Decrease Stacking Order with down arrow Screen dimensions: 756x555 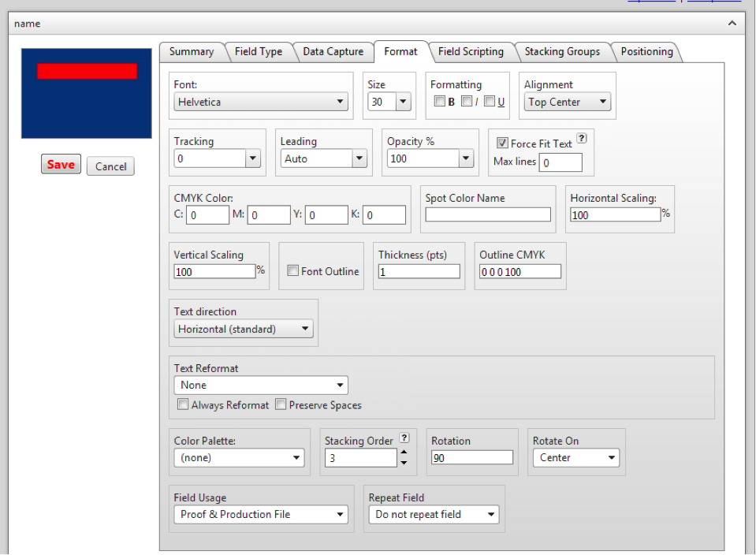pos(404,463)
